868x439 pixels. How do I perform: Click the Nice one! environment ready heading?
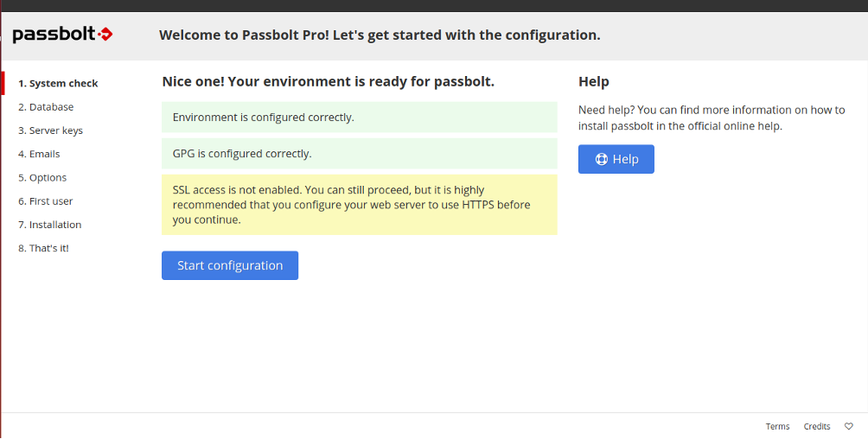pyautogui.click(x=329, y=82)
